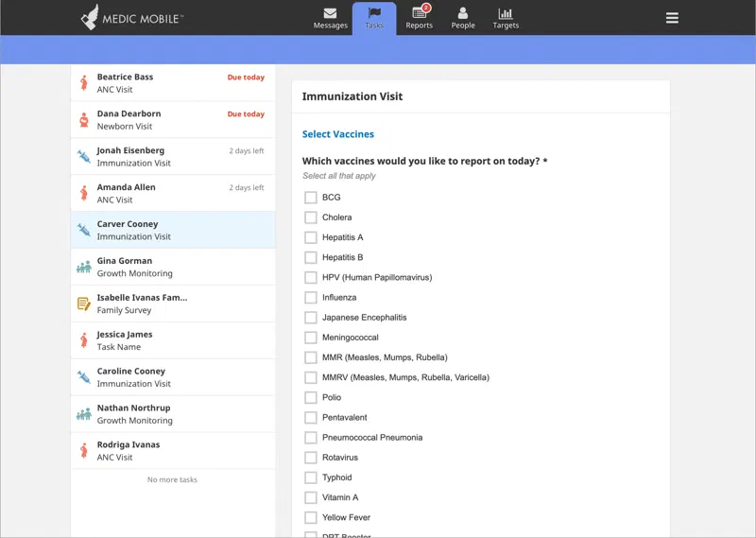The height and width of the screenshot is (538, 756).
Task: Click the newborn icon beside Dana Dearborn
Action: pos(84,120)
